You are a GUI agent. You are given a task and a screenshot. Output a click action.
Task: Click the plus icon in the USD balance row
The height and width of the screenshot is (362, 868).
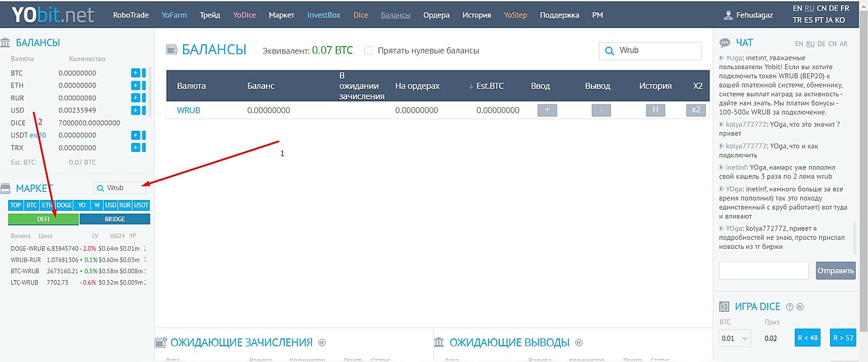point(135,110)
